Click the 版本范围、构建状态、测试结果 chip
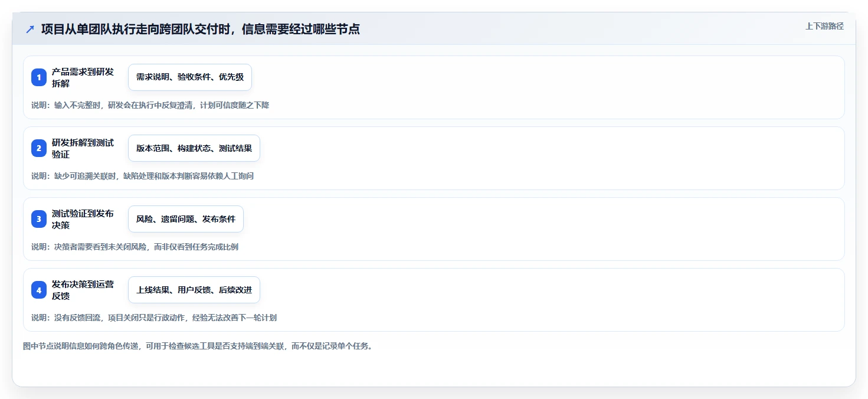868x399 pixels. [194, 148]
